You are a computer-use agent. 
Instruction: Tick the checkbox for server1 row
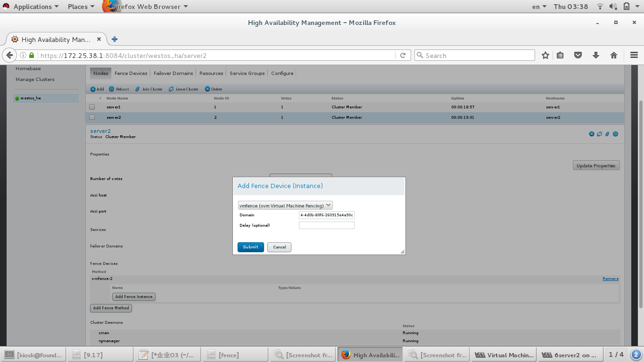pyautogui.click(x=92, y=107)
